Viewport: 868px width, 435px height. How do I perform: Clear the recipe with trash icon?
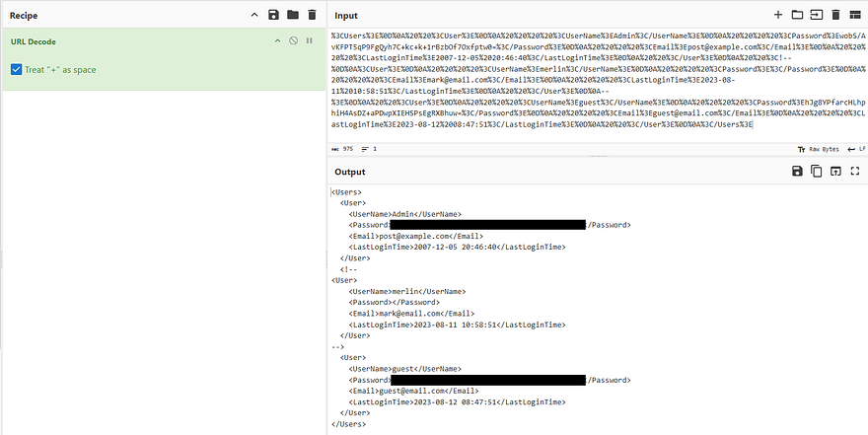[312, 15]
